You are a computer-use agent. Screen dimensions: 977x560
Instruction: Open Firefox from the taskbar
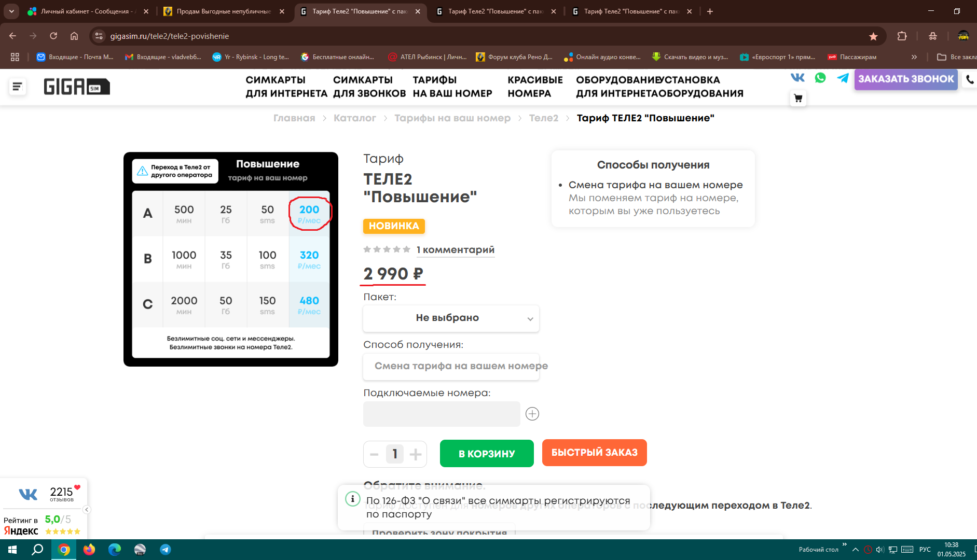click(89, 550)
